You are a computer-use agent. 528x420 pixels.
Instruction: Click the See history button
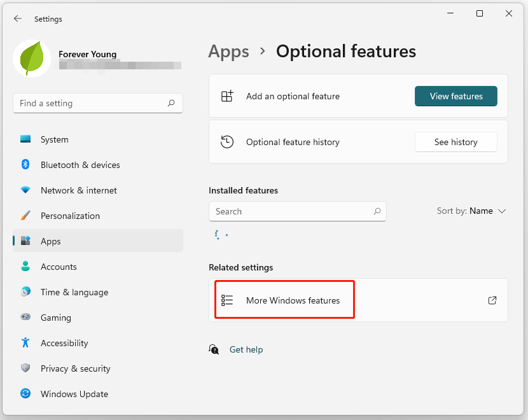[x=455, y=142]
